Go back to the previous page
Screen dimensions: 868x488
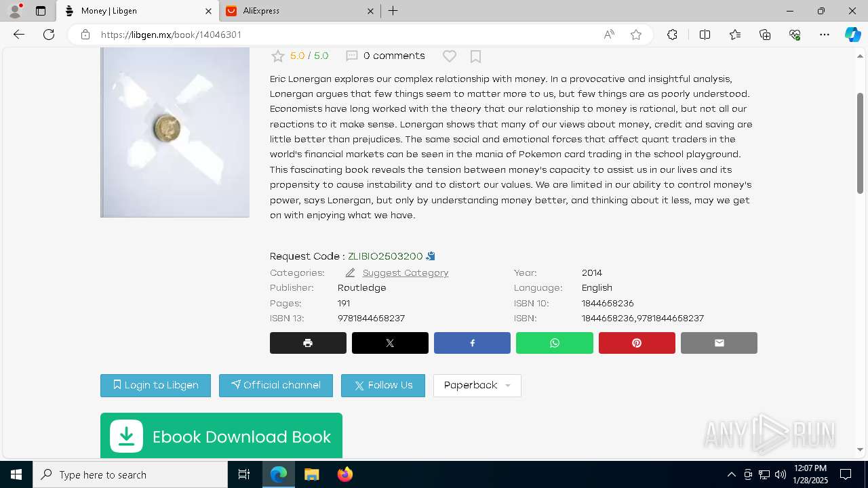[19, 35]
